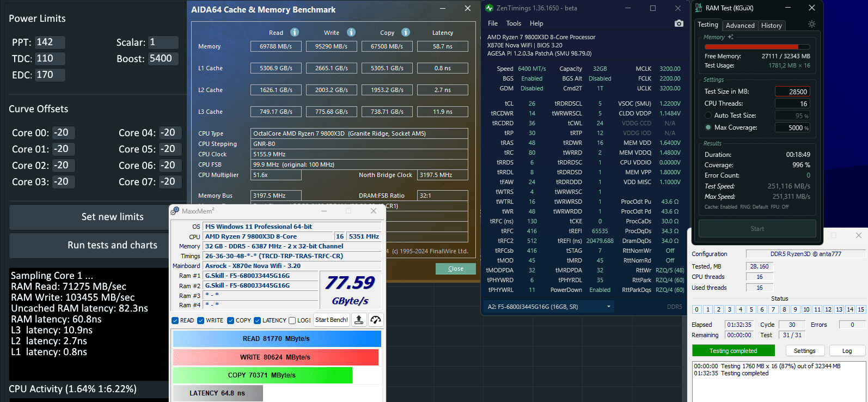Maximize the ZenTimings window
Viewport: 868px width, 402px height.
[653, 8]
